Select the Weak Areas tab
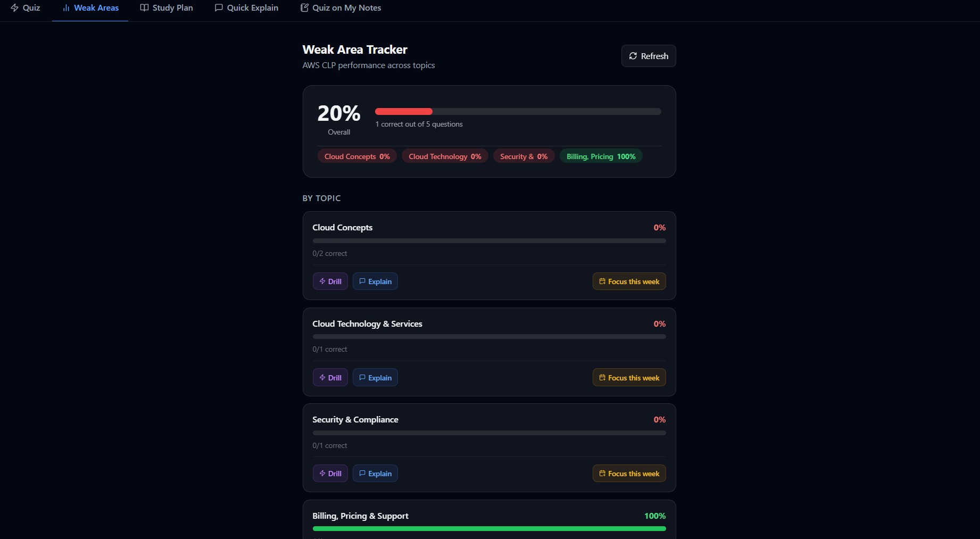 90,8
